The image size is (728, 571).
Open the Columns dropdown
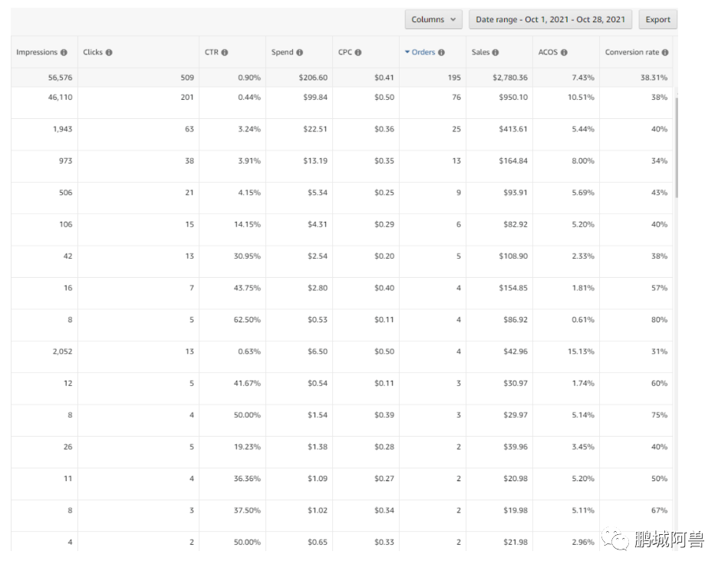pos(433,20)
